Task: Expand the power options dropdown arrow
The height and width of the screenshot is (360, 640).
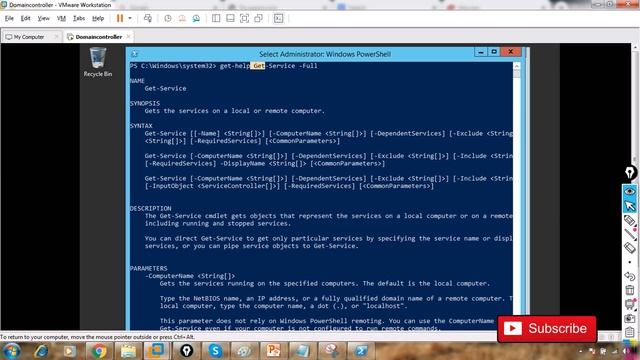Action: [x=130, y=18]
